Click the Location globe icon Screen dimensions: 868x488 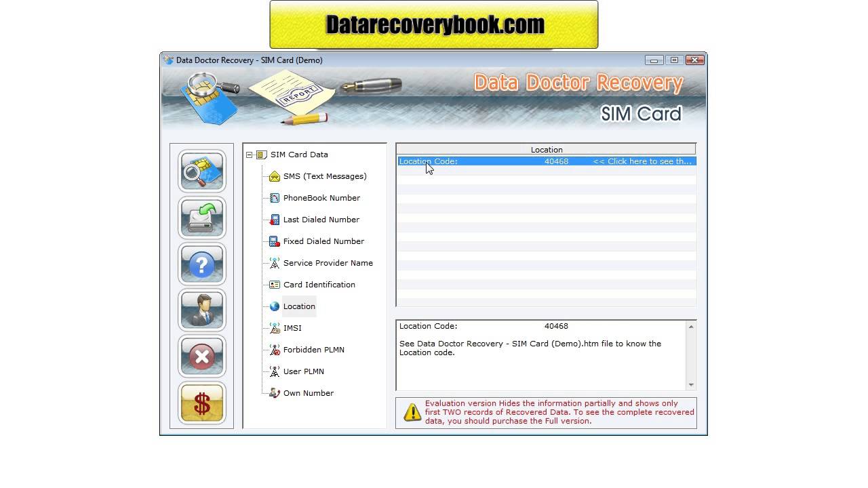tap(275, 306)
